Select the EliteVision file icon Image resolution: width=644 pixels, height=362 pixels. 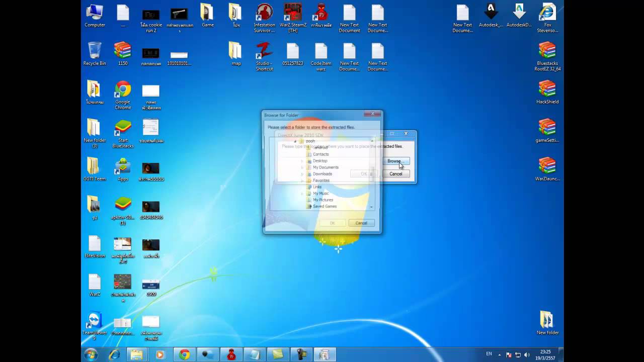95,247
